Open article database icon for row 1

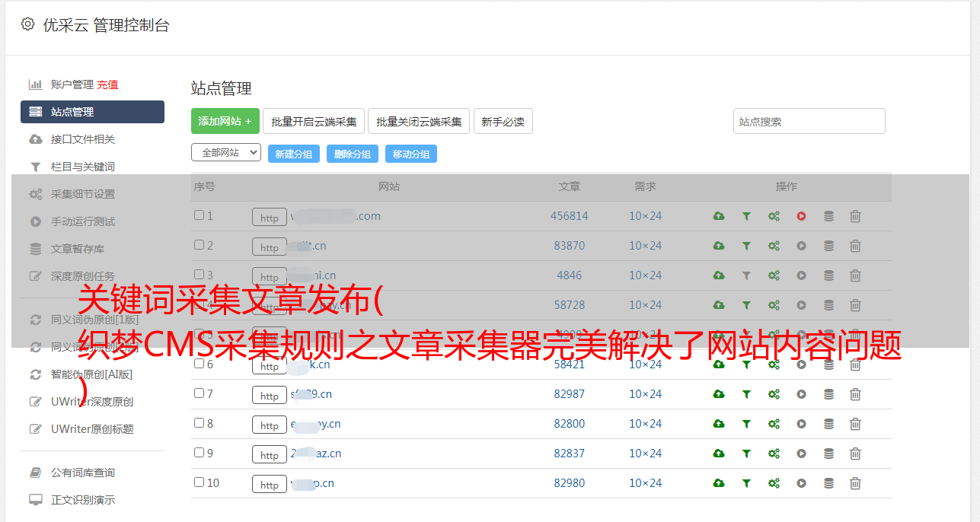click(828, 216)
